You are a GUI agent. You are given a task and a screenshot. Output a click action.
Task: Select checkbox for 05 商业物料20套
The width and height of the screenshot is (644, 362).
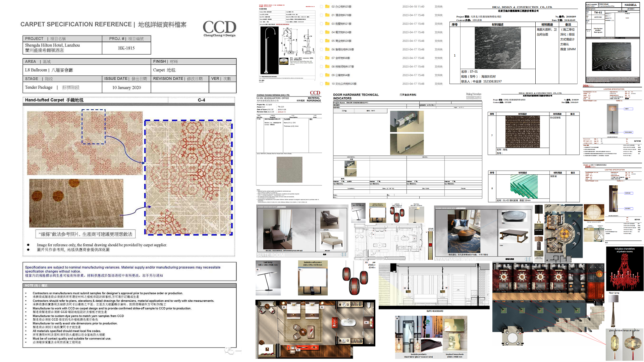click(321, 41)
